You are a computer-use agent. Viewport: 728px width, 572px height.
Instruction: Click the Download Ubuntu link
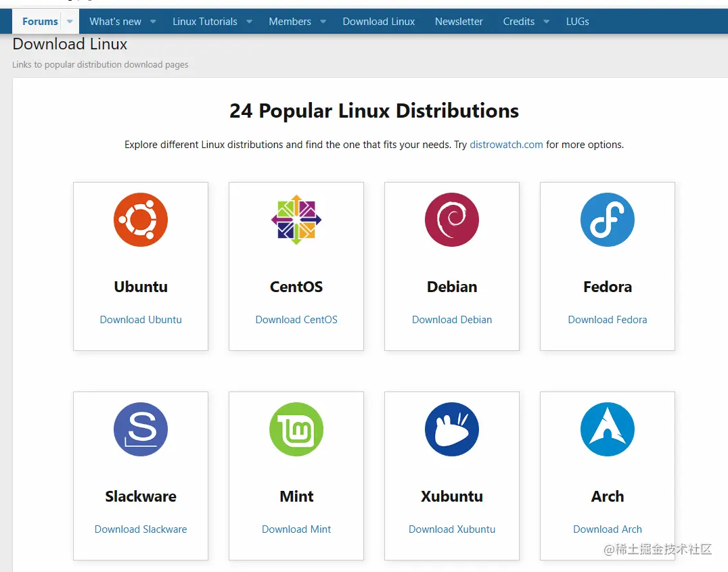coord(141,320)
